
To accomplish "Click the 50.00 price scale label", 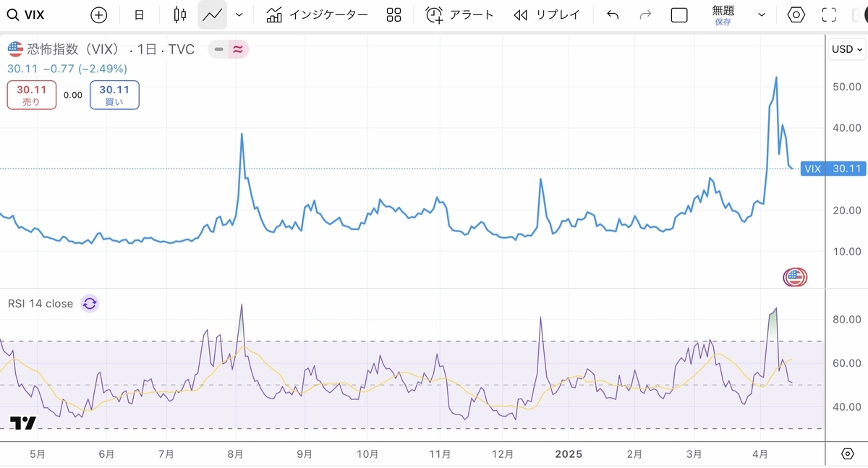I will click(x=847, y=86).
